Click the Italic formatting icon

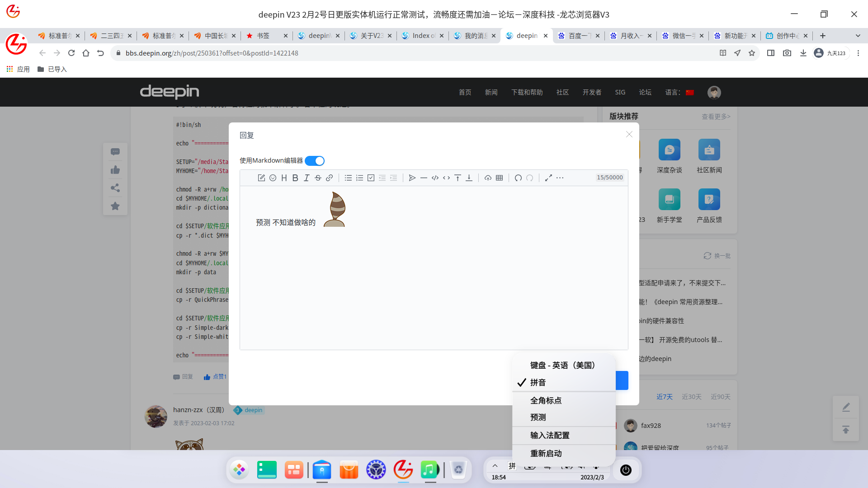(x=307, y=178)
